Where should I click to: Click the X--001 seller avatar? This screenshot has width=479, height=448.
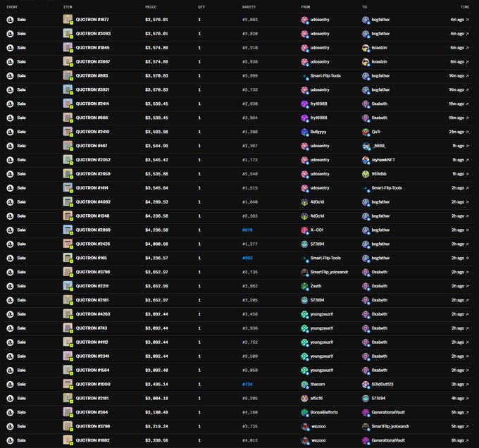coord(304,230)
